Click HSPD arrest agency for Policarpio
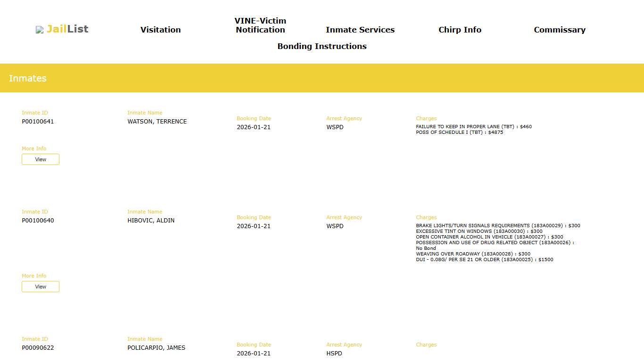The width and height of the screenshot is (644, 362). coord(334,354)
